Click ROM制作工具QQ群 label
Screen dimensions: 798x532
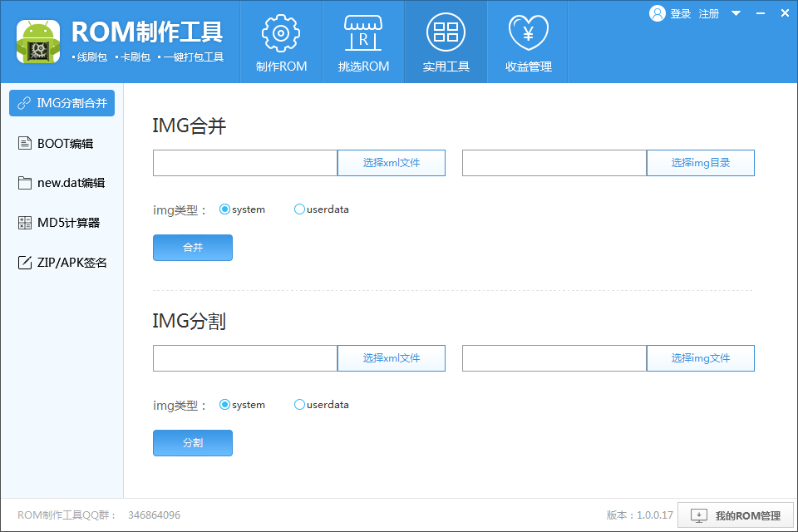66,515
